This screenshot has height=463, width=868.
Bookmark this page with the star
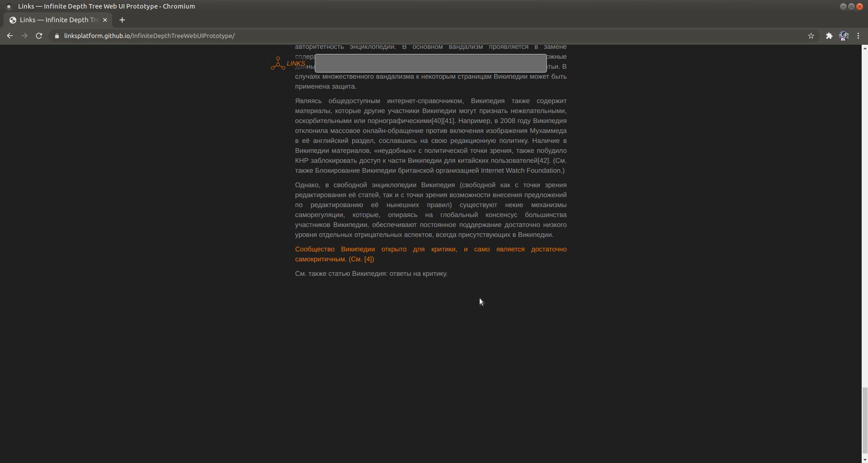(x=811, y=36)
